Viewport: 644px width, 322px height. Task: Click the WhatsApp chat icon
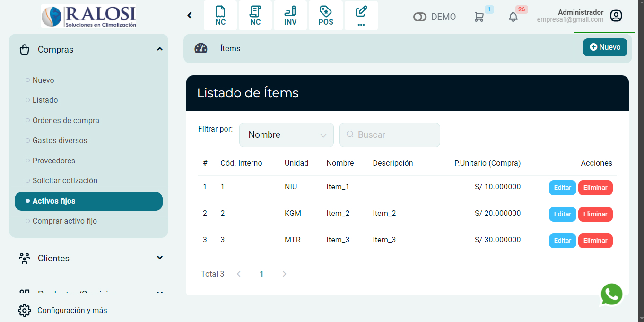point(611,294)
